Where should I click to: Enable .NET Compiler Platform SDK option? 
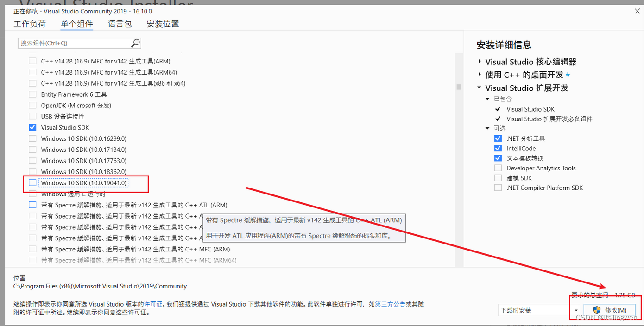pyautogui.click(x=498, y=188)
